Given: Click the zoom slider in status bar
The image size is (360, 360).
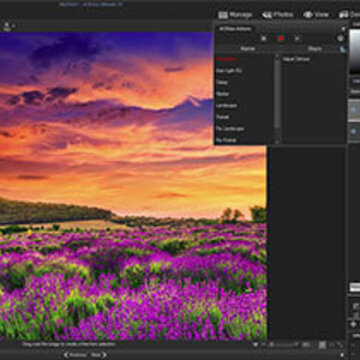Looking at the screenshot, I should tap(283, 345).
